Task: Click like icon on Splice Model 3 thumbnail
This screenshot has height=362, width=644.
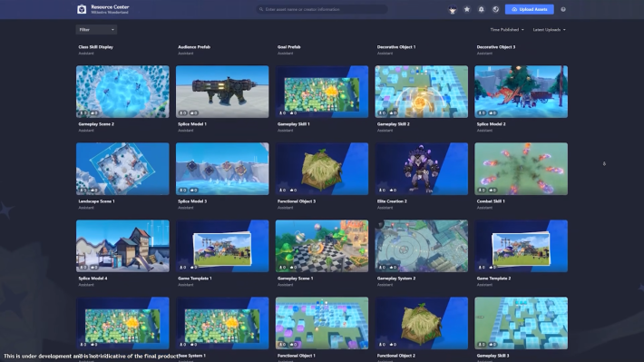Action: point(192,191)
